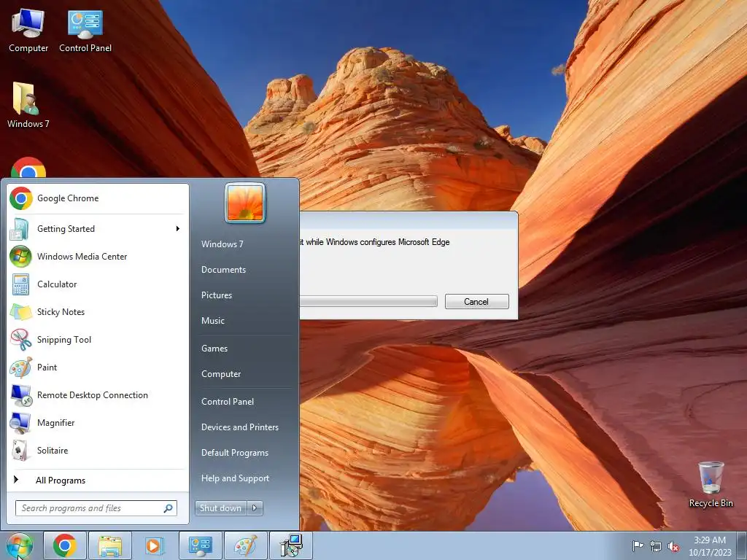
Task: Click the 'Snipping Tool' label
Action: (64, 340)
